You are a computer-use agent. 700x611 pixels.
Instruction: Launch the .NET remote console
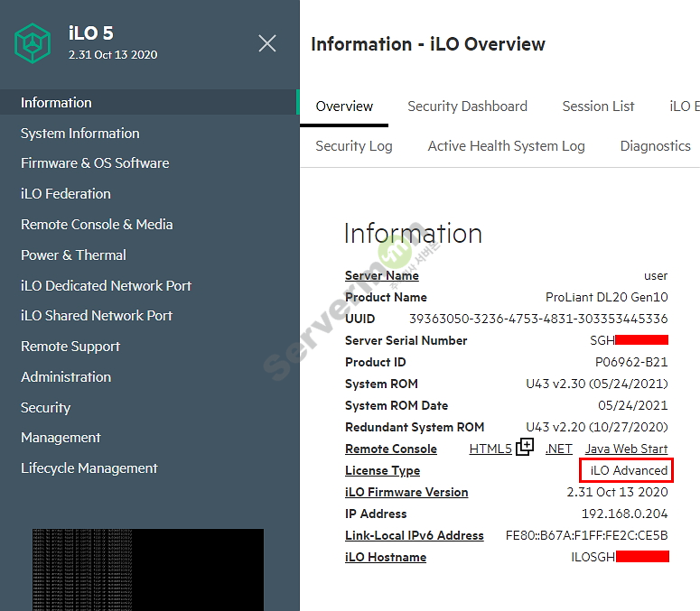[x=558, y=449]
